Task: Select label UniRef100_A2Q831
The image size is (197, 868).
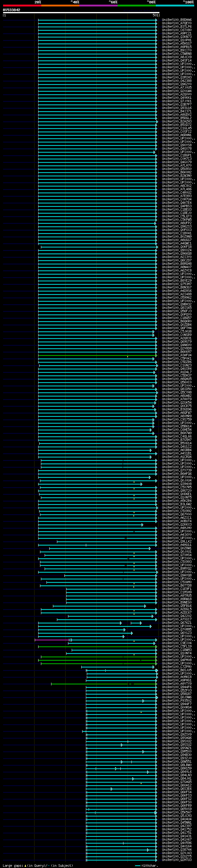Action: click(177, 338)
